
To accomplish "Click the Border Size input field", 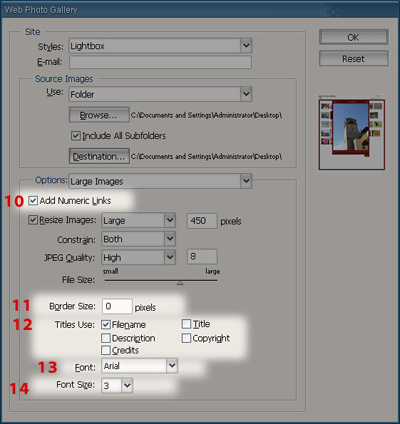I will click(x=117, y=306).
